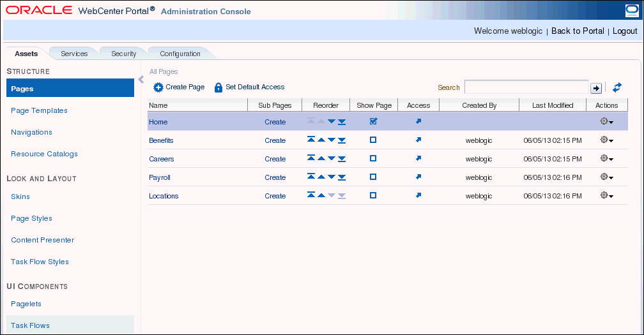Image resolution: width=644 pixels, height=335 pixels.
Task: Move Payroll page up one position
Action: (x=321, y=177)
